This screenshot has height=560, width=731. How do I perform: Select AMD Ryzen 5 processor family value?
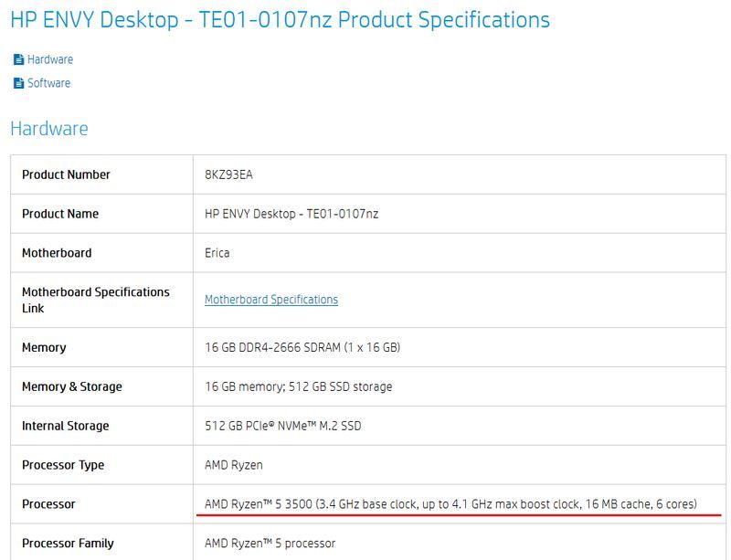tap(270, 544)
